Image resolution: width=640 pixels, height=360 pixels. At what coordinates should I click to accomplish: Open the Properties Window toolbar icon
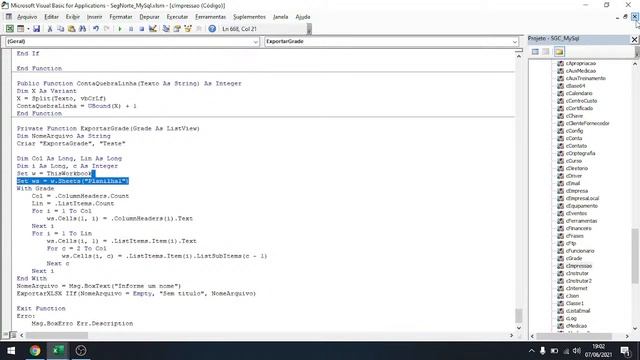pyautogui.click(x=177, y=29)
